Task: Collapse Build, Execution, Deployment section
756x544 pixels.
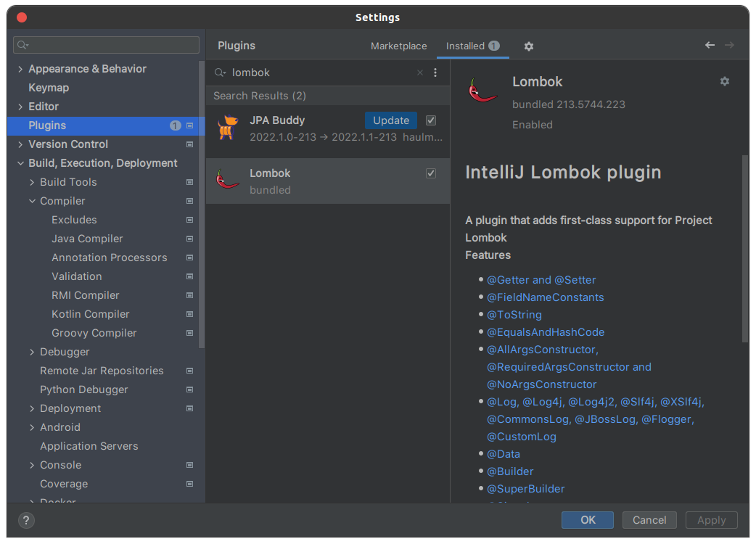Action: (x=20, y=163)
